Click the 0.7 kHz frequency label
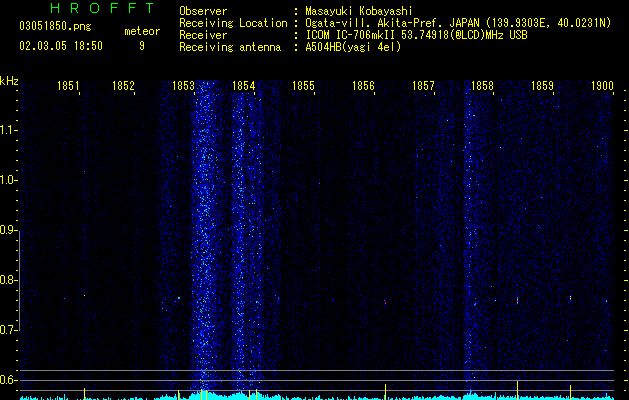The image size is (629, 400). (x=8, y=330)
